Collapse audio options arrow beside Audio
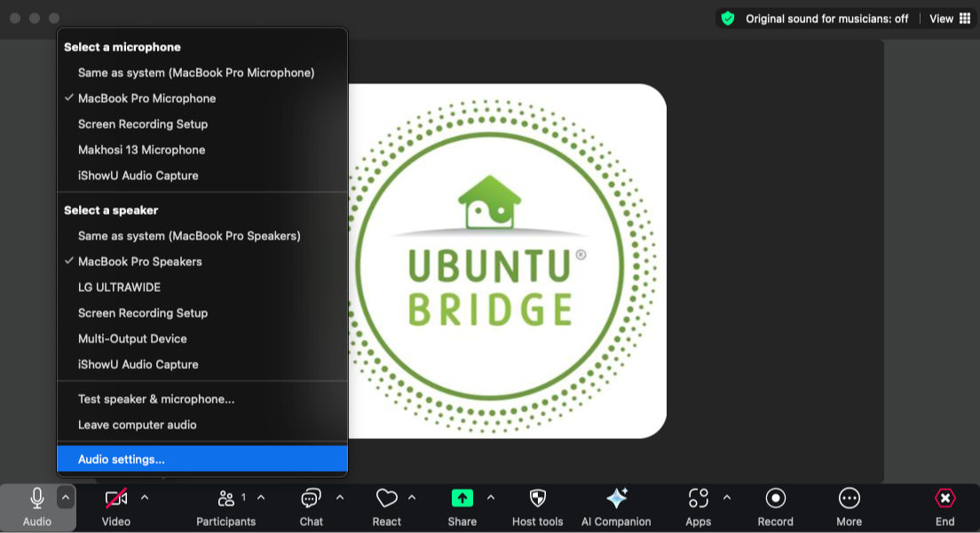The height and width of the screenshot is (533, 980). (x=66, y=498)
